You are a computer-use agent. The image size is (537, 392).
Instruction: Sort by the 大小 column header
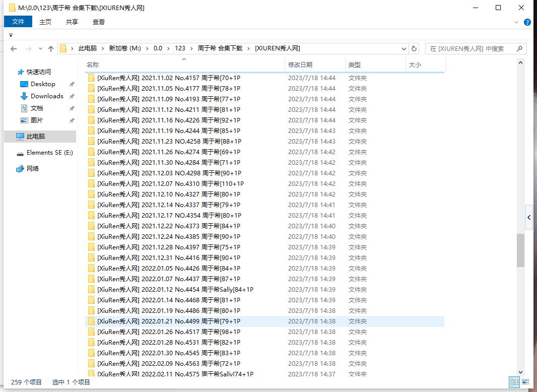tap(426, 65)
